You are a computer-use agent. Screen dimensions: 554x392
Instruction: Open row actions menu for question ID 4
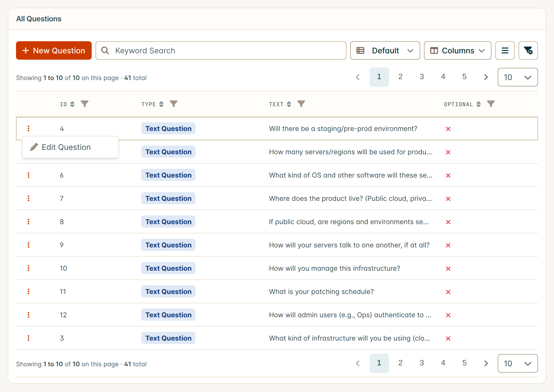click(28, 129)
